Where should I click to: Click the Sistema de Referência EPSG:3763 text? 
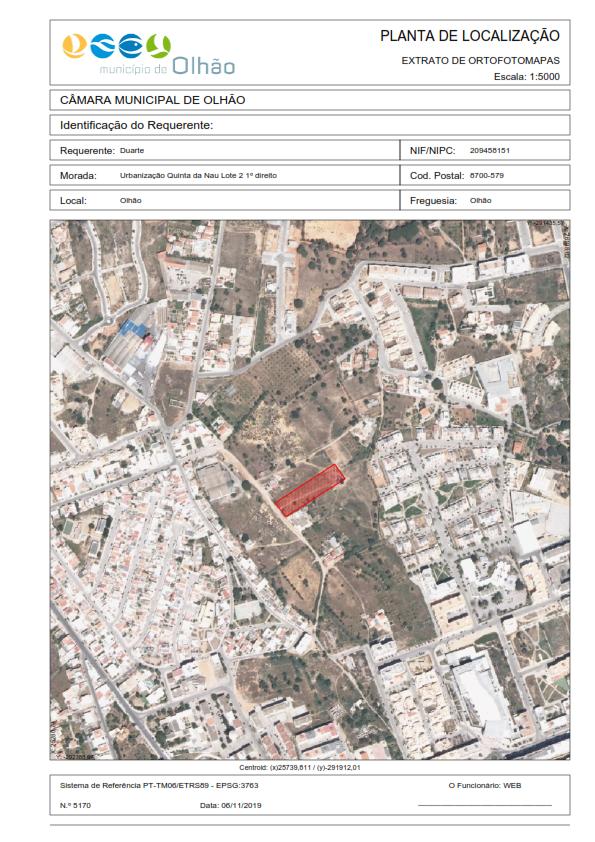159,785
